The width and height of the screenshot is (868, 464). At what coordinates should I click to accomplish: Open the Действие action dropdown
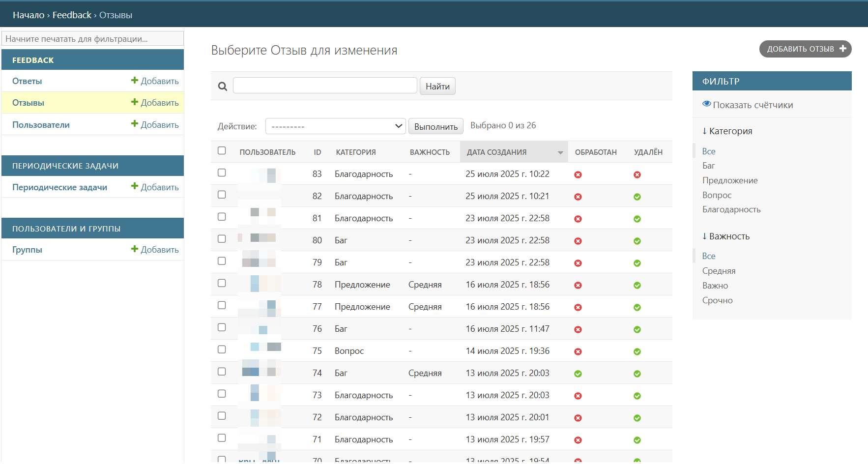[x=335, y=126]
